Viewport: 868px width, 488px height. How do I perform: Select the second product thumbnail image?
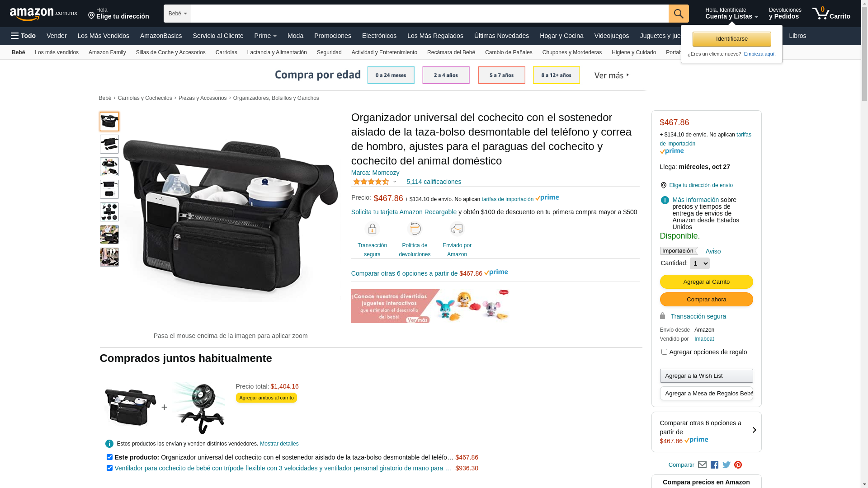coord(109,144)
